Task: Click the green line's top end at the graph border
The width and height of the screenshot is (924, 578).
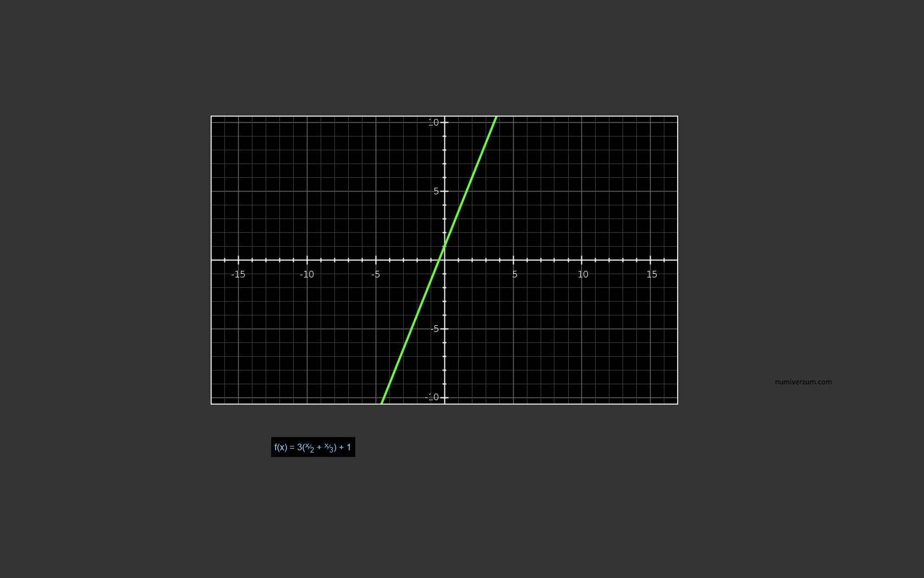Action: tap(496, 117)
